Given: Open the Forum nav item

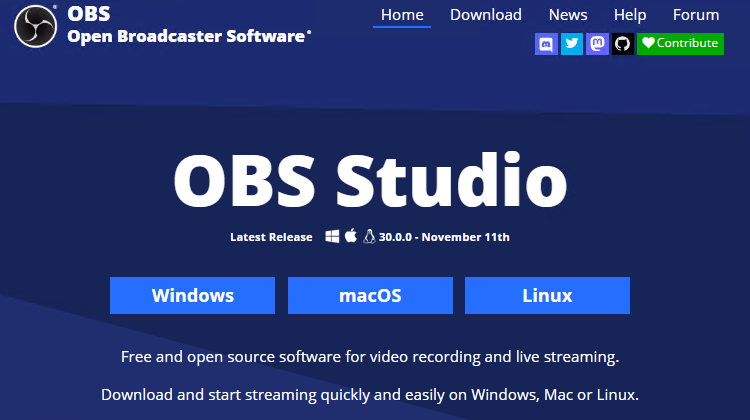Looking at the screenshot, I should coord(696,15).
